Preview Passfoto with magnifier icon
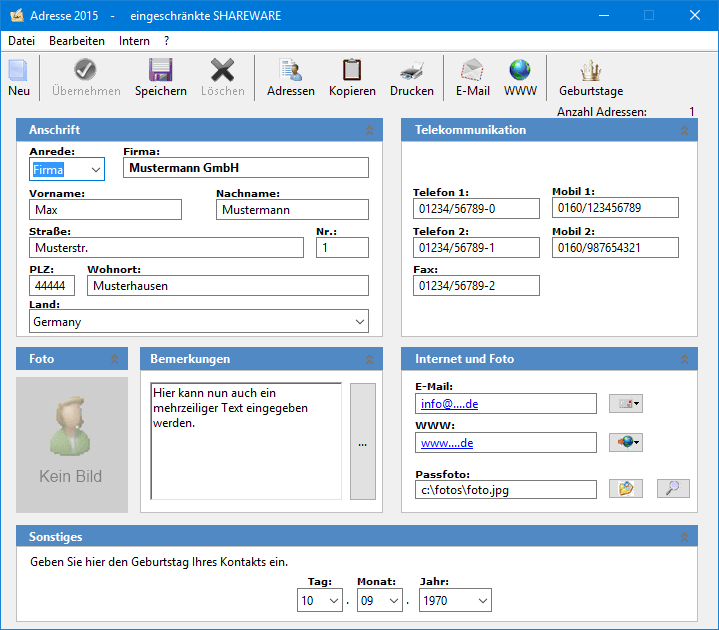This screenshot has width=719, height=630. point(673,488)
